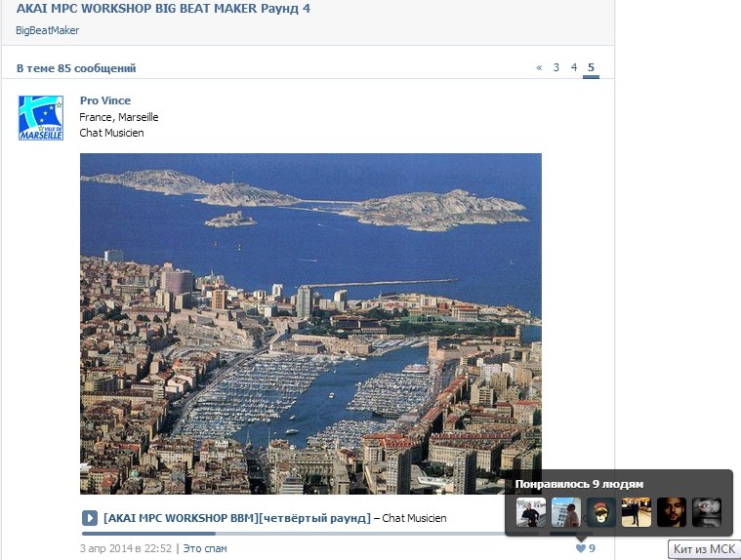Open Понравилось 9 людям likes list
This screenshot has width=741, height=560.
point(579,484)
